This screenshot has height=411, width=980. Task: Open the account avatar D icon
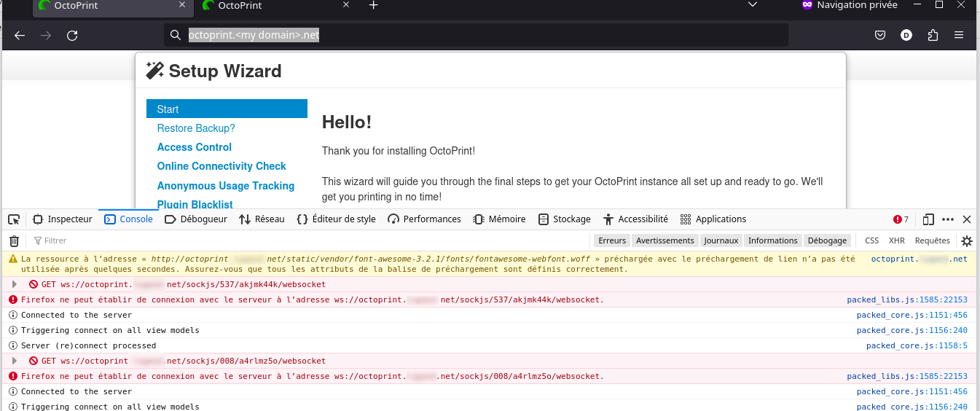pos(906,35)
